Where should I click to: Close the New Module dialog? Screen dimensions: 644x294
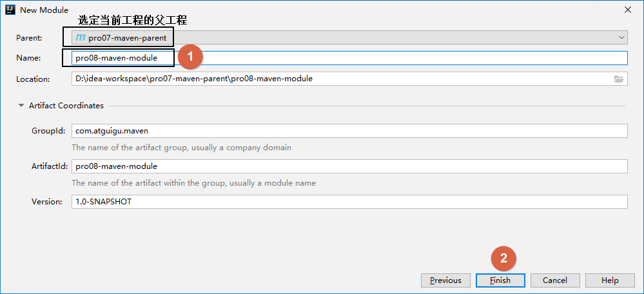(627, 10)
